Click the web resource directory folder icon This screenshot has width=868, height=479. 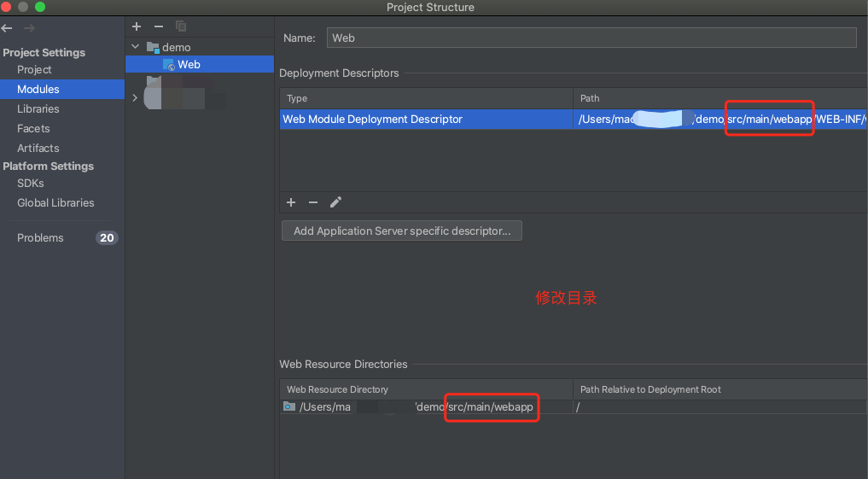pos(289,406)
